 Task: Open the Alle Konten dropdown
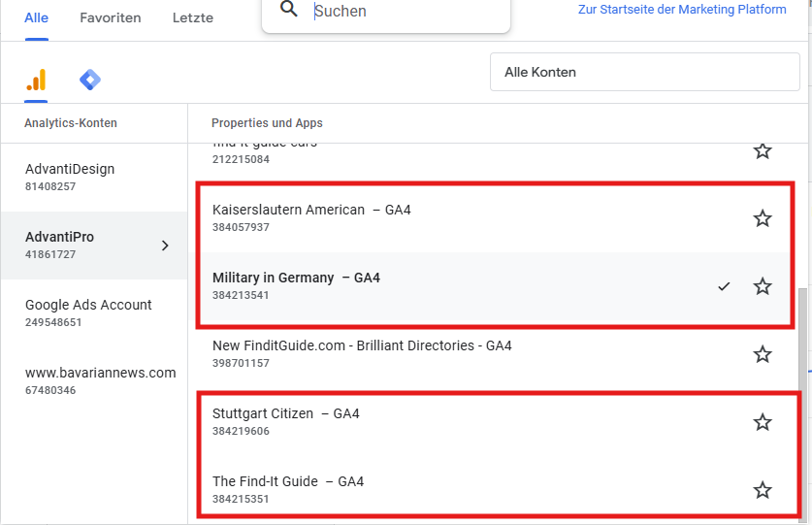[x=645, y=72]
